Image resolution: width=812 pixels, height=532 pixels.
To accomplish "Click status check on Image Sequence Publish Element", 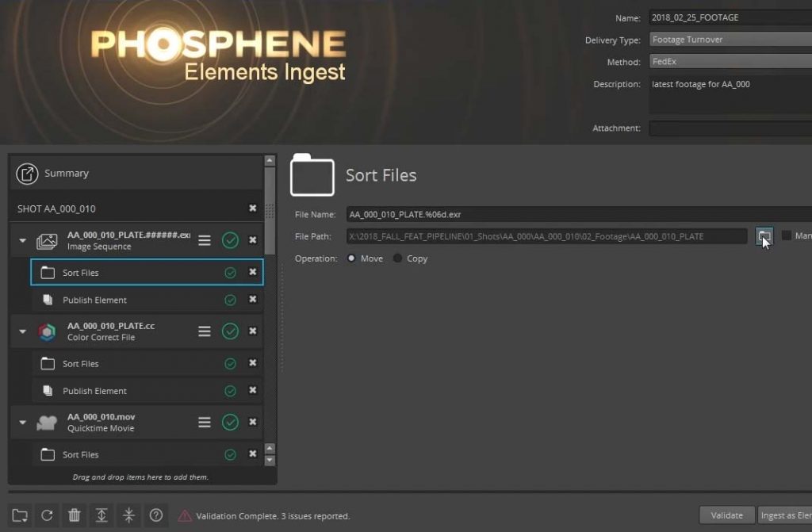I will 231,300.
